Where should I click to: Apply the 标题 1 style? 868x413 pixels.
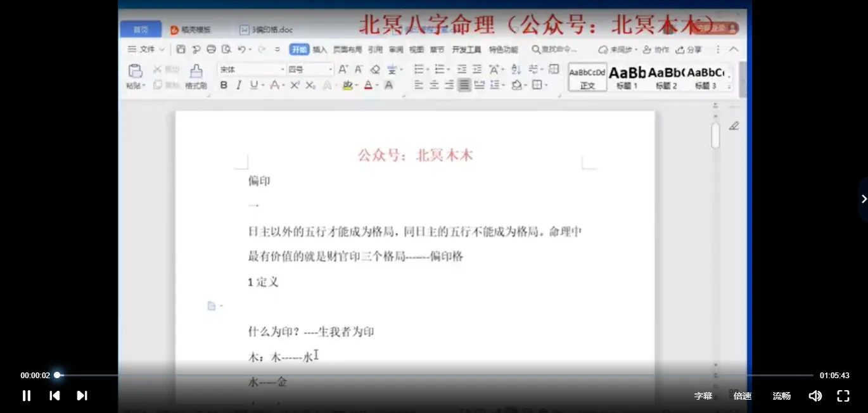coord(627,77)
